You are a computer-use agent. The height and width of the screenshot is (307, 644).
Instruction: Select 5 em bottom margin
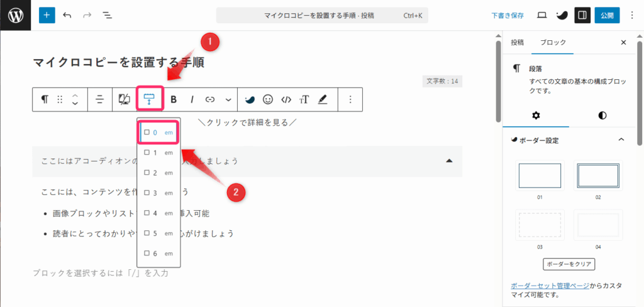coord(158,233)
